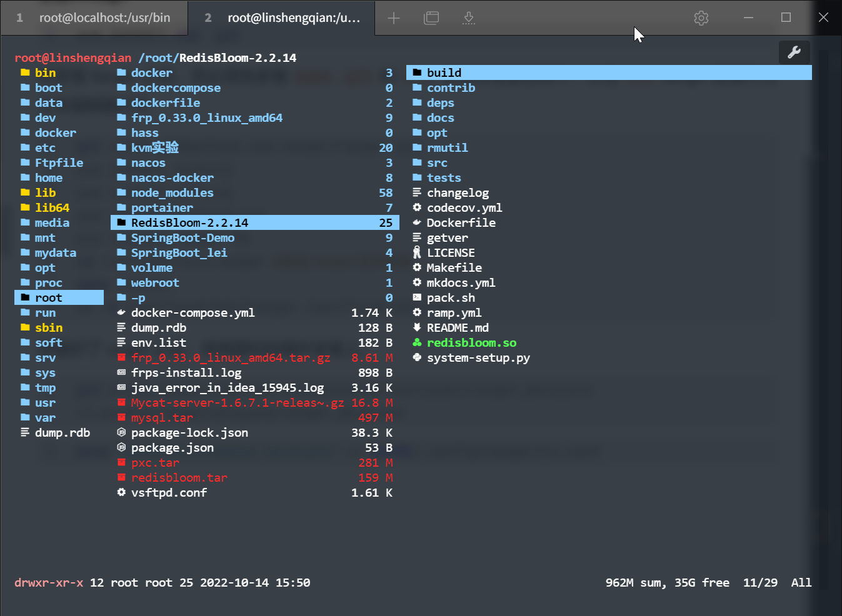Select the root directory entry
The height and width of the screenshot is (616, 842).
click(59, 297)
